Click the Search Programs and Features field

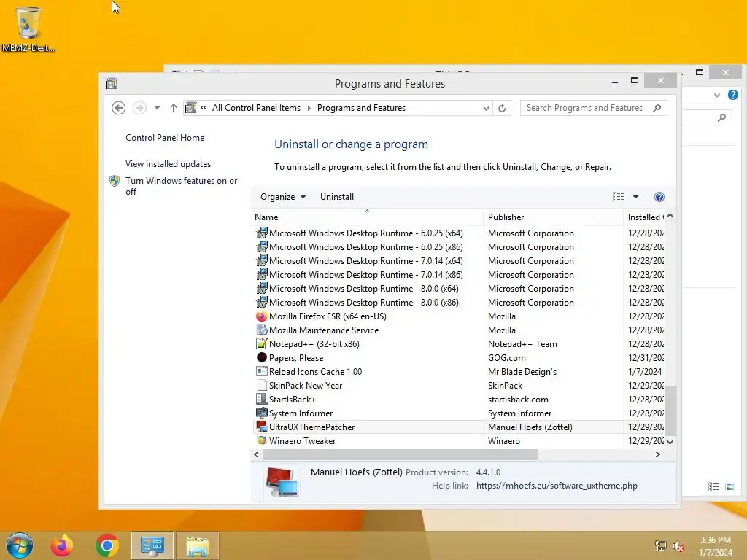coord(593,108)
